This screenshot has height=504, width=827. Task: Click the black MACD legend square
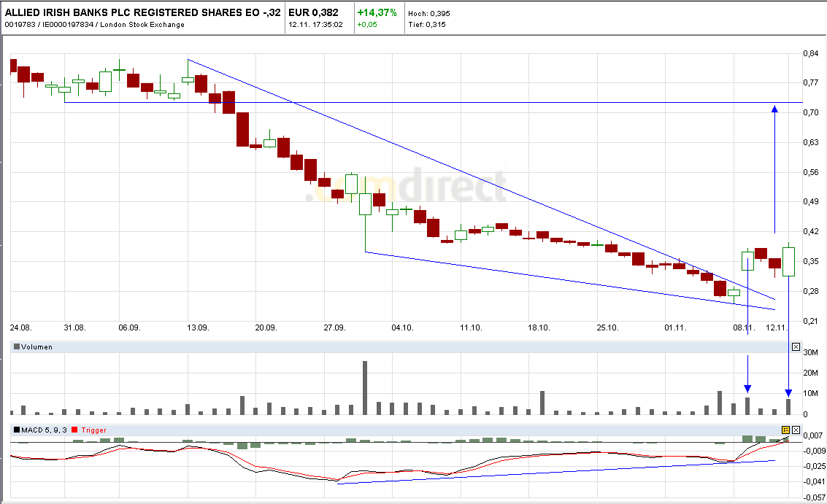[x=17, y=430]
